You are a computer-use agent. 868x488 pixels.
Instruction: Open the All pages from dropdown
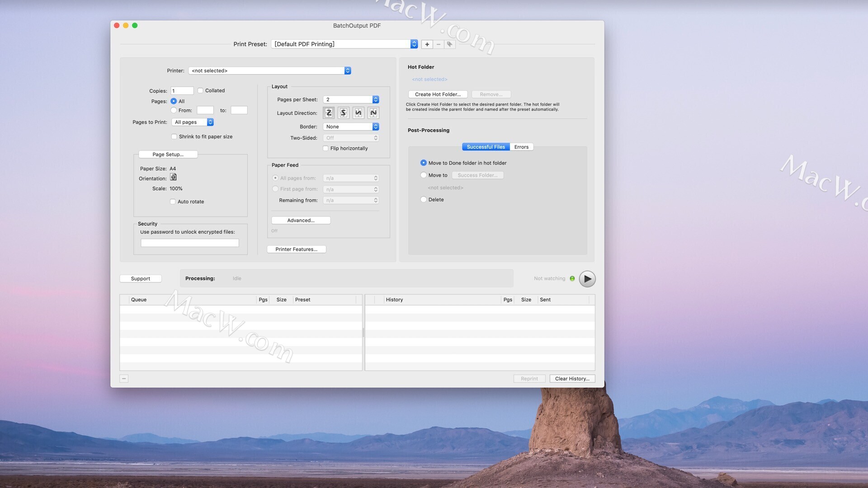(351, 178)
